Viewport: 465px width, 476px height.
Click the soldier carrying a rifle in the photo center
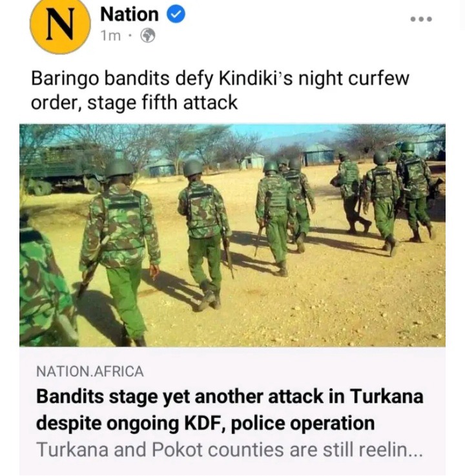tap(205, 234)
